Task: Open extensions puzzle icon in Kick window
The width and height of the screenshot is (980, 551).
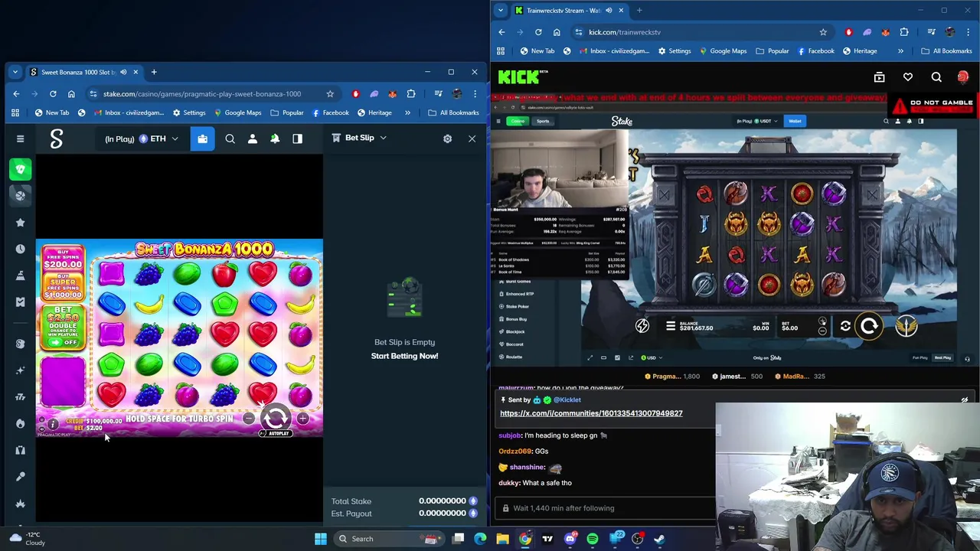Action: pos(904,32)
